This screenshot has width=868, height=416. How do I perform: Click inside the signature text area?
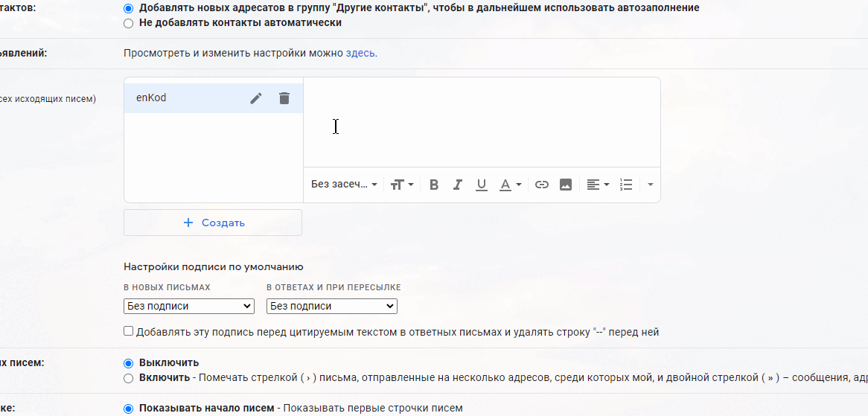(482, 122)
